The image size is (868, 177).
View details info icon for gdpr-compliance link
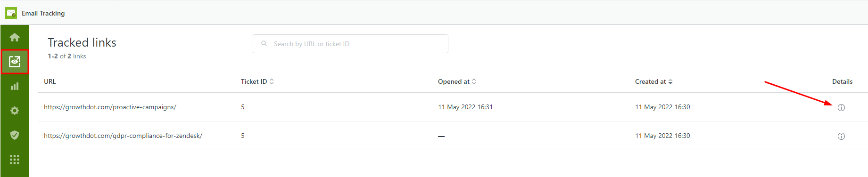pos(841,136)
